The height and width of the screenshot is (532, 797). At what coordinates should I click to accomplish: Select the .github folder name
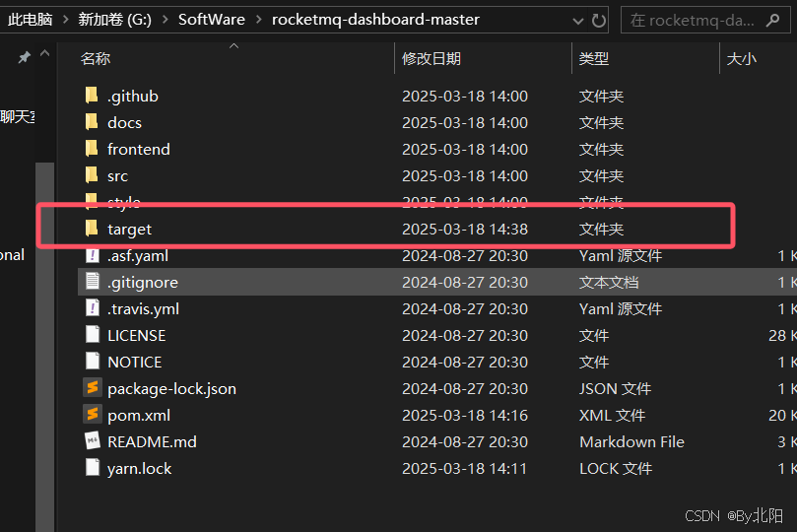tap(133, 96)
